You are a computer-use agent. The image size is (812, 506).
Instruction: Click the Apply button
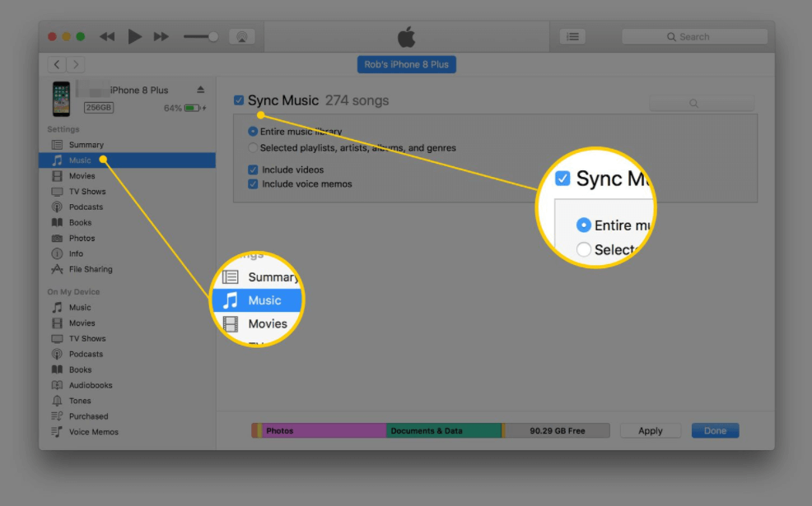[x=650, y=430]
